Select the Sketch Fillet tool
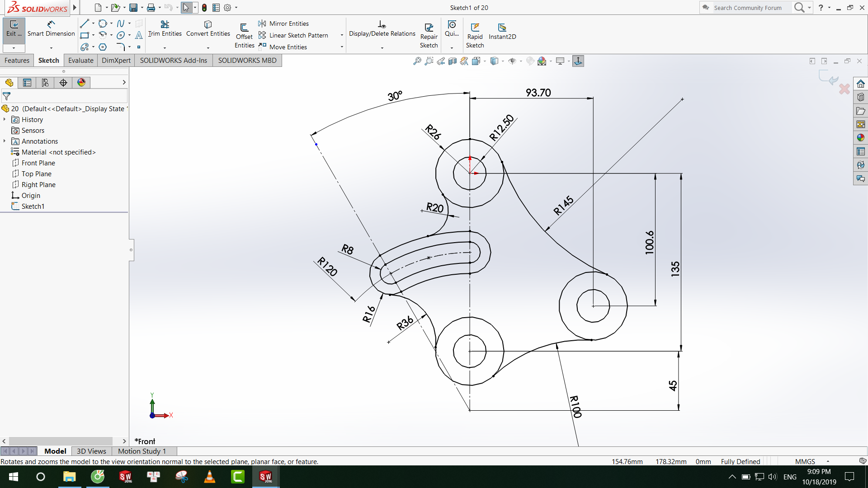This screenshot has width=868, height=488. pyautogui.click(x=121, y=47)
